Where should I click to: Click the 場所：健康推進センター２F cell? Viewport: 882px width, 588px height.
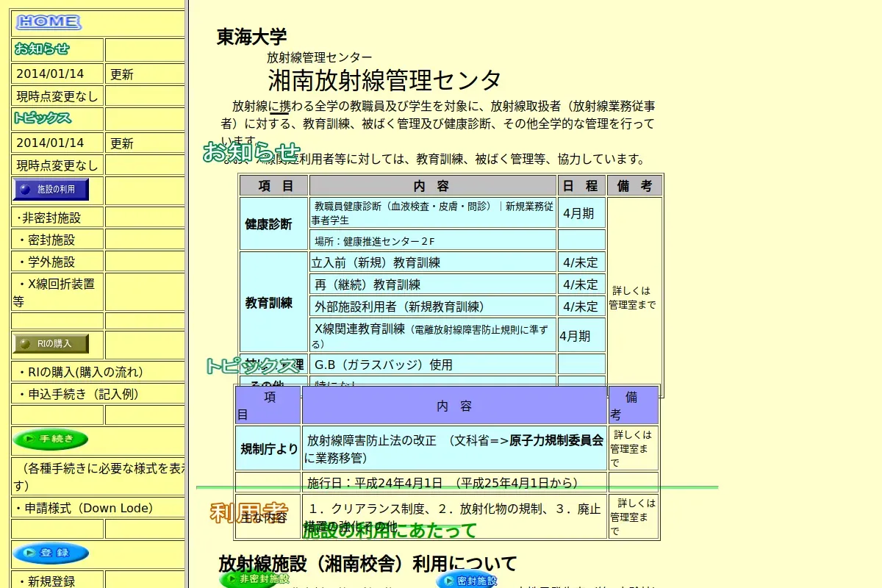pyautogui.click(x=433, y=240)
